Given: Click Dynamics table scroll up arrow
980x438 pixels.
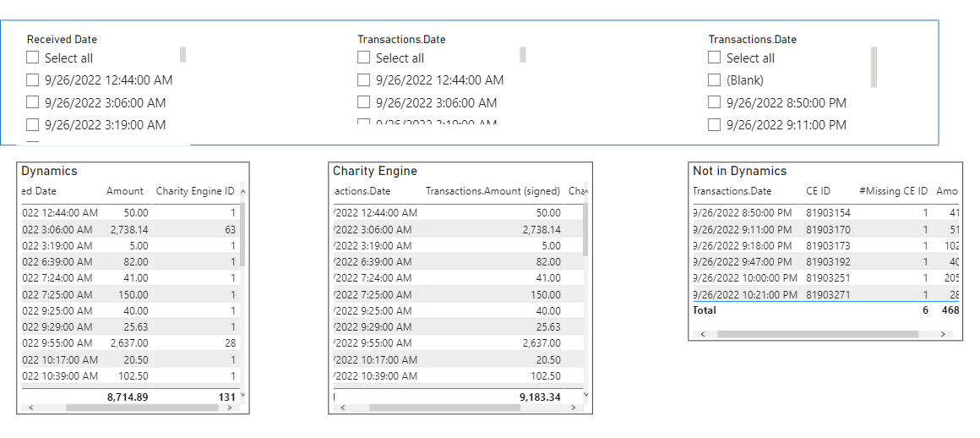Looking at the screenshot, I should [x=243, y=191].
